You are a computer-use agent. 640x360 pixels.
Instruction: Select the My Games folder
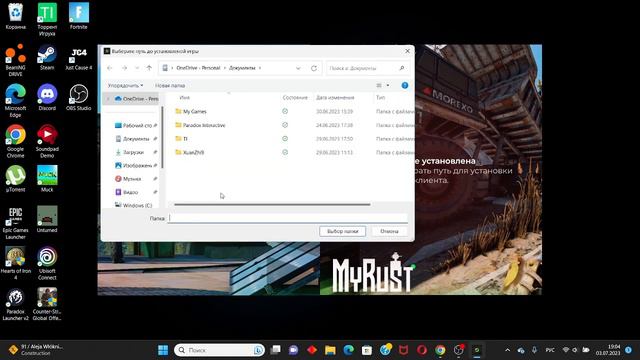[x=194, y=111]
